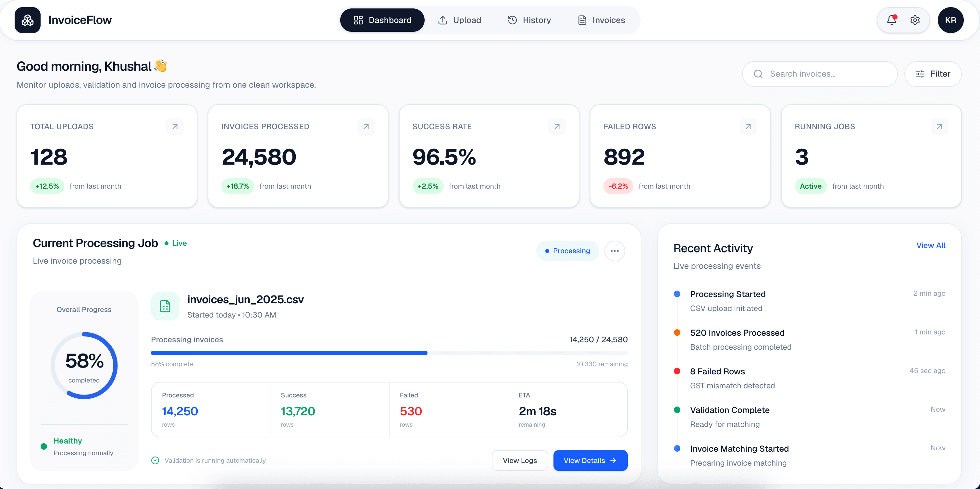The height and width of the screenshot is (489, 980).
Task: Click the ETA 2m 18s value
Action: pyautogui.click(x=537, y=411)
